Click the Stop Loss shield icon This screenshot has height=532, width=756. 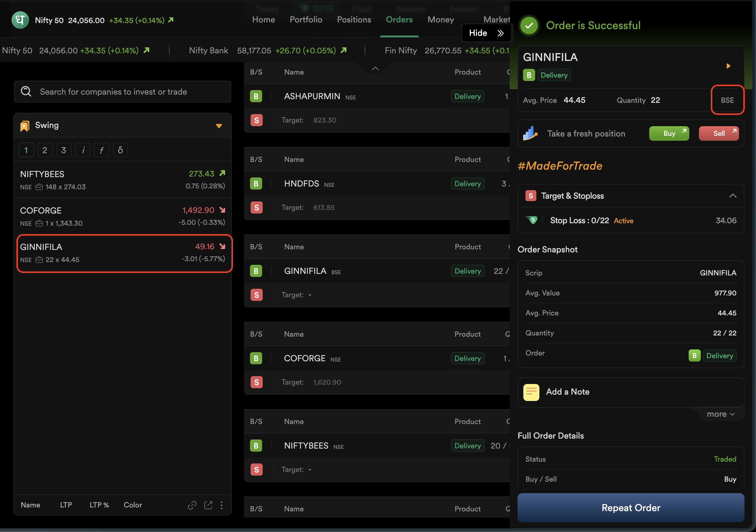click(532, 220)
